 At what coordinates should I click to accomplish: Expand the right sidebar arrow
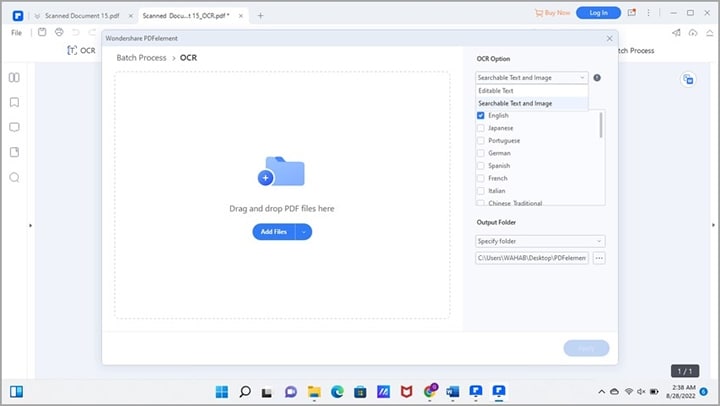[713, 225]
